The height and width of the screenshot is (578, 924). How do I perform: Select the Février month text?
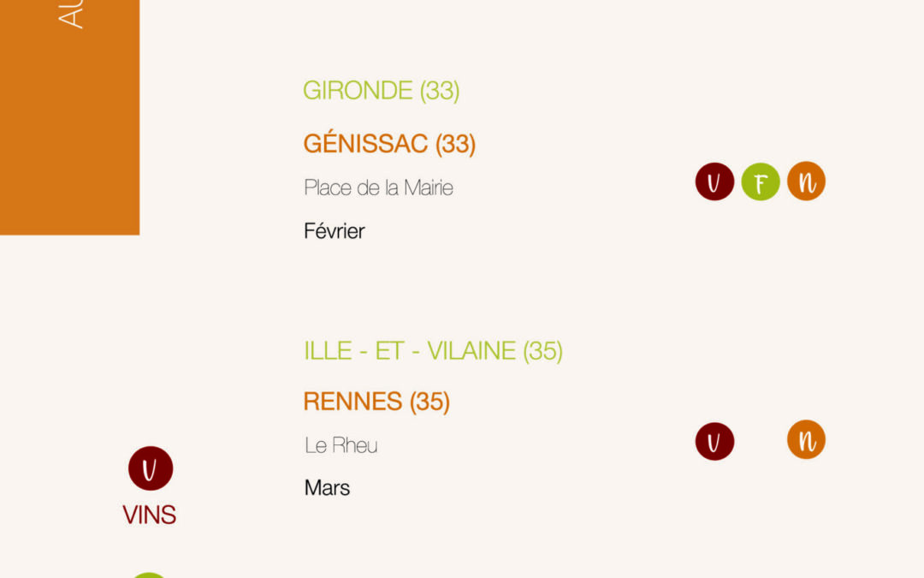click(335, 230)
